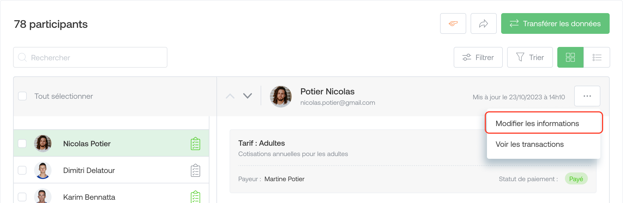
Task: Tick the checkbox beside Dimitri Delatour
Action: [x=22, y=170]
